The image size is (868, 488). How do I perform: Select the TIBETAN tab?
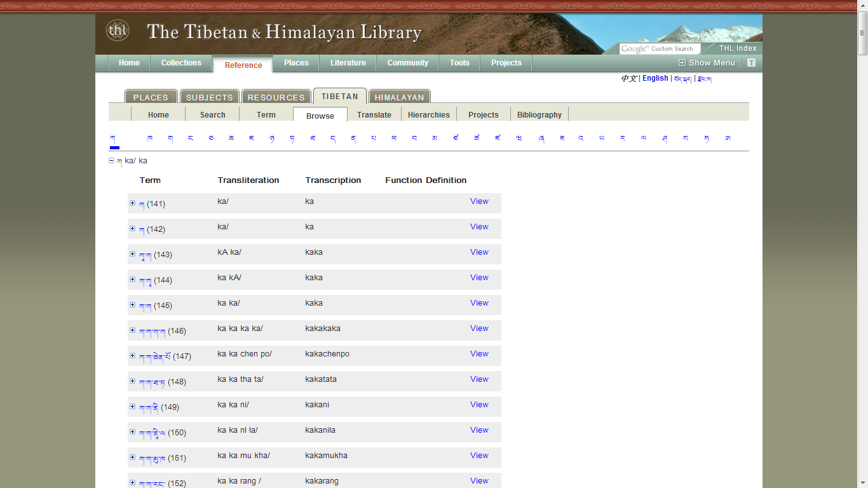(340, 96)
